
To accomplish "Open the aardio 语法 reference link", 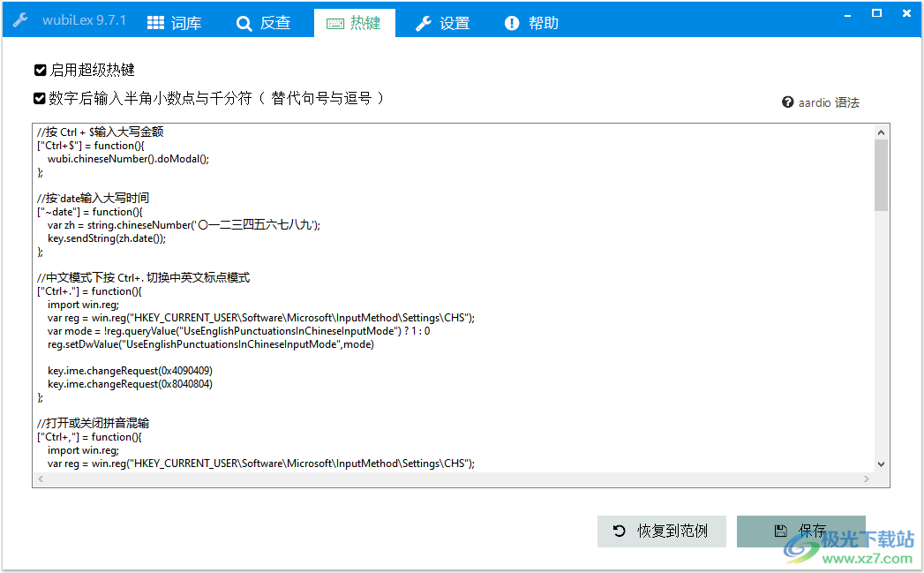I will pyautogui.click(x=826, y=102).
